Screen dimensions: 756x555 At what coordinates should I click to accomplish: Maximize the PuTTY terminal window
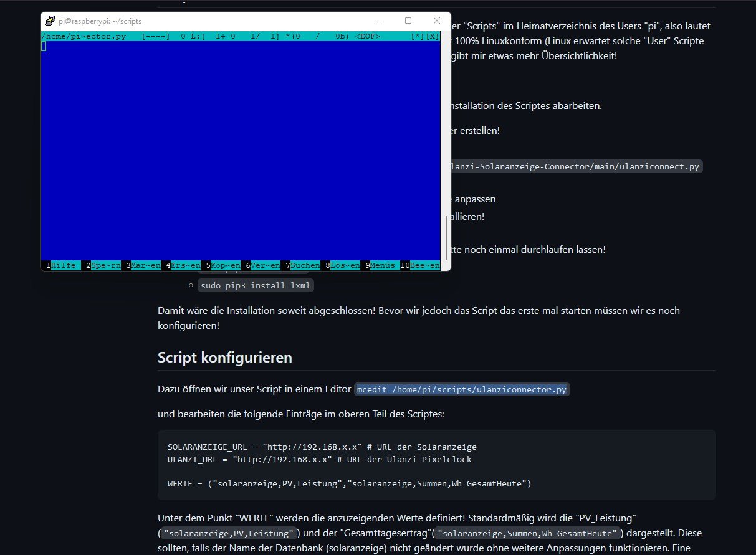(408, 21)
